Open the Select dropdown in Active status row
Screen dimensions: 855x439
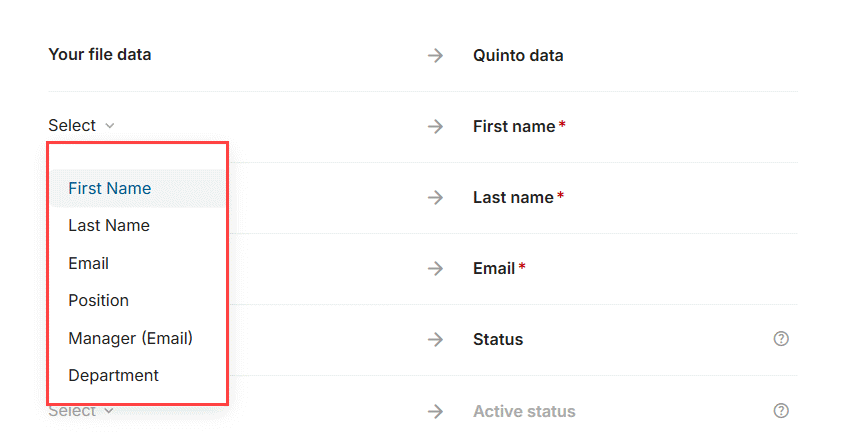tap(81, 411)
